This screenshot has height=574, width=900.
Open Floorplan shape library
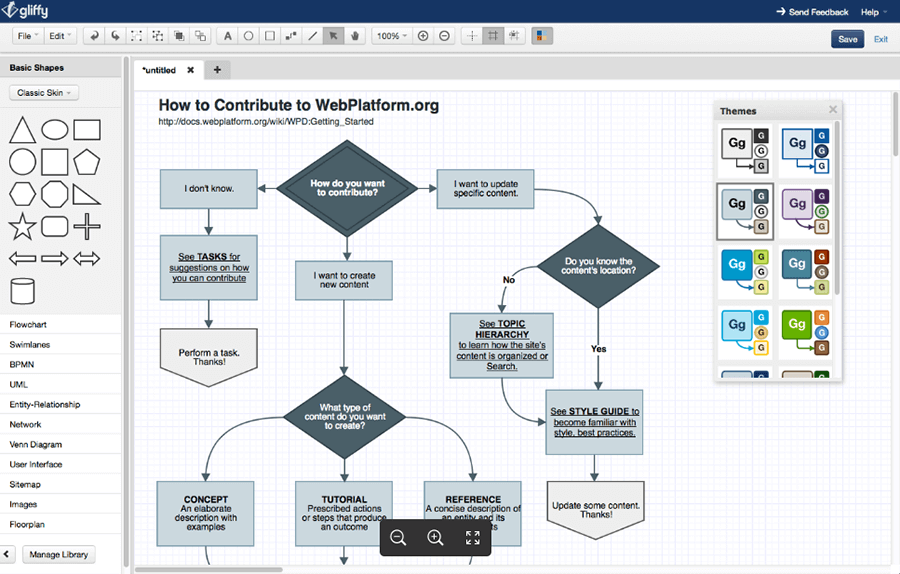(x=60, y=525)
